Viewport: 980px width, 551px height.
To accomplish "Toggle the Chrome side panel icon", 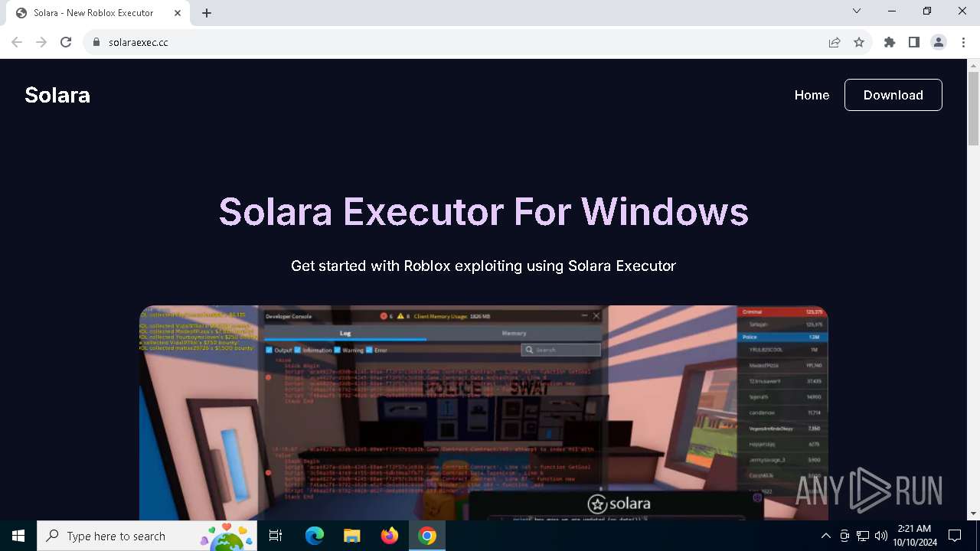I will [914, 42].
